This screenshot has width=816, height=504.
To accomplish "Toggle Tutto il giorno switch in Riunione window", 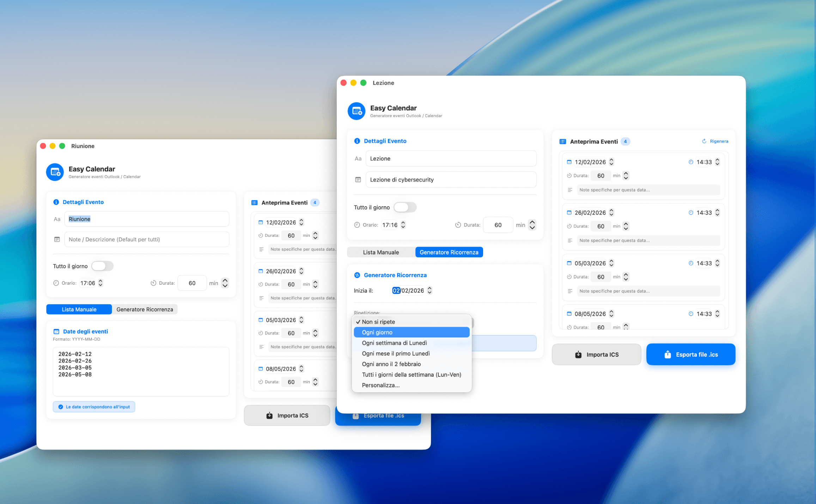I will tap(102, 266).
